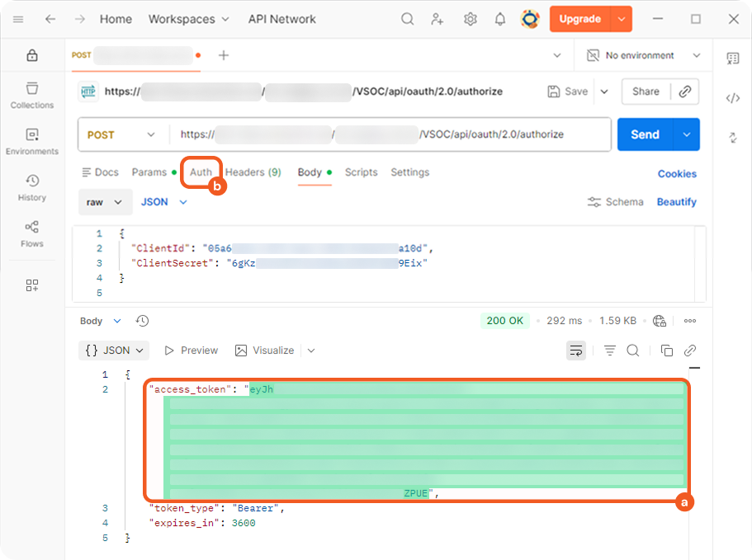Switch to the Auth tab

(201, 172)
